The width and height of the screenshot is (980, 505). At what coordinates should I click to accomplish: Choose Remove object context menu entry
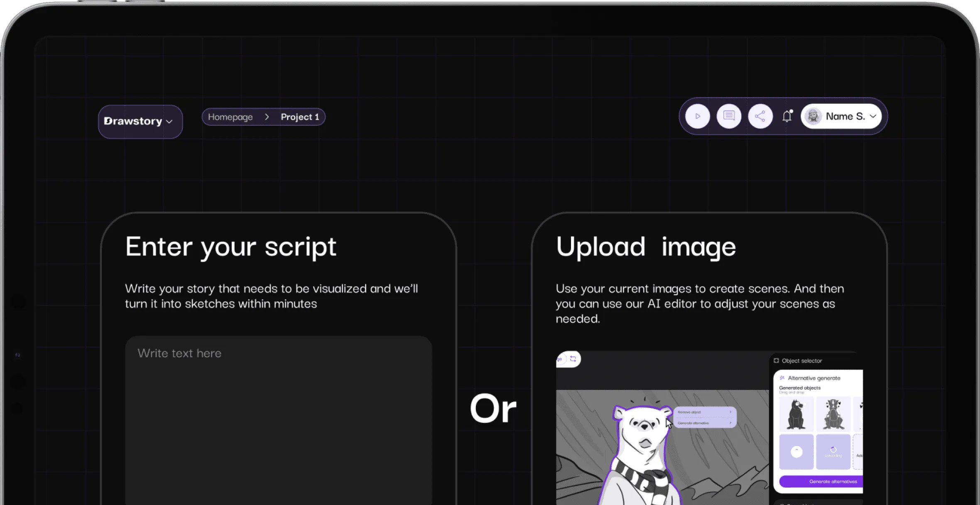point(689,412)
